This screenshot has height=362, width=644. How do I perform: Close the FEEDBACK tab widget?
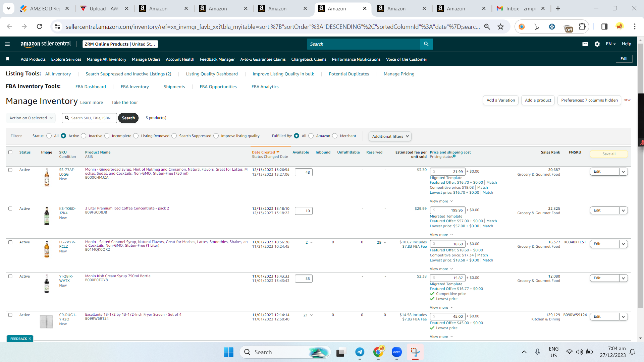(30, 339)
